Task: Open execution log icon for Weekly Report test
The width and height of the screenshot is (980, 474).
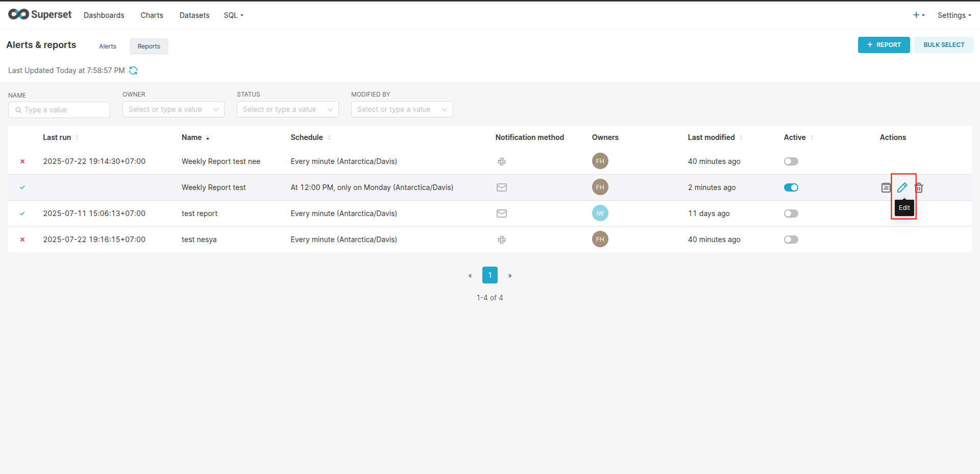Action: coord(886,187)
